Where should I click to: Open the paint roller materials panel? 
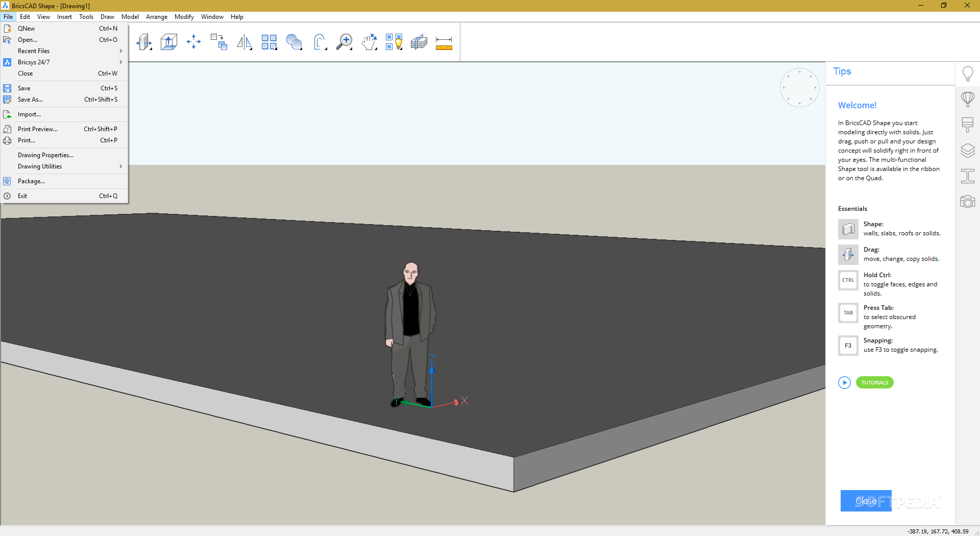(968, 125)
